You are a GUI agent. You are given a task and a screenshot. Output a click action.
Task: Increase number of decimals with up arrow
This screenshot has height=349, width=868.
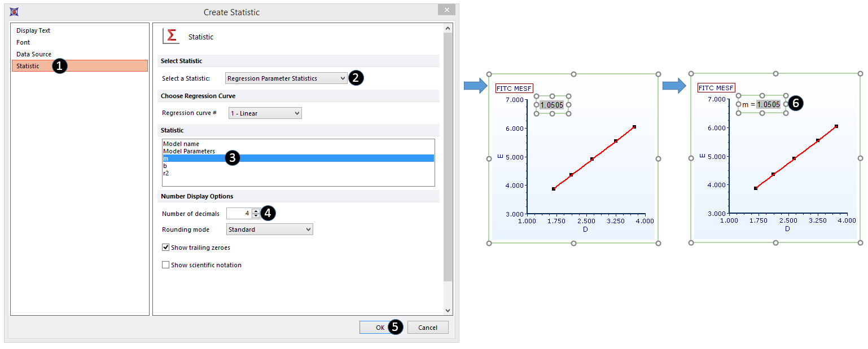(256, 211)
